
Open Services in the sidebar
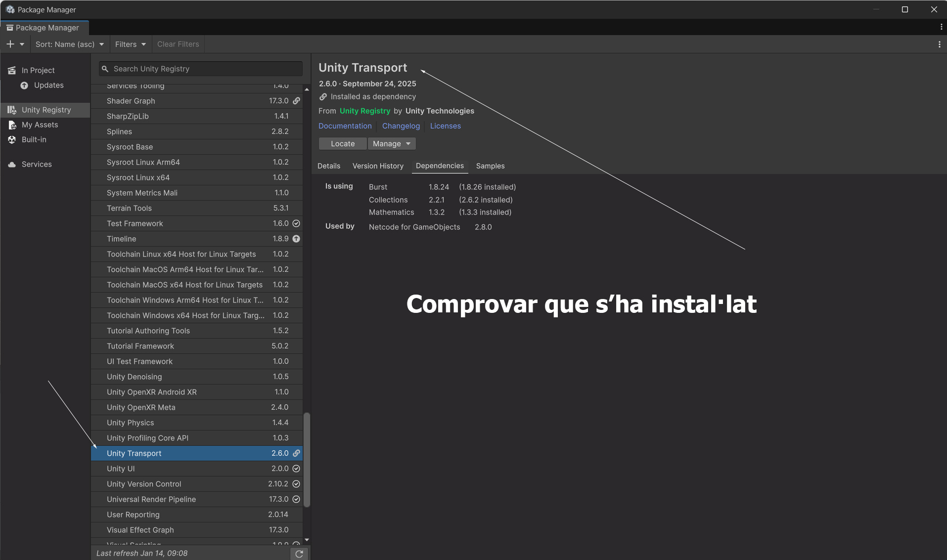point(37,164)
